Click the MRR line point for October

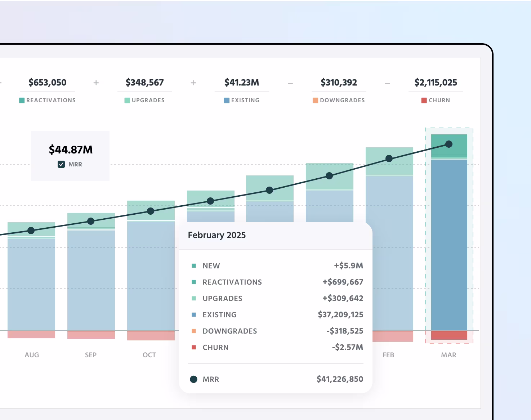coord(151,211)
